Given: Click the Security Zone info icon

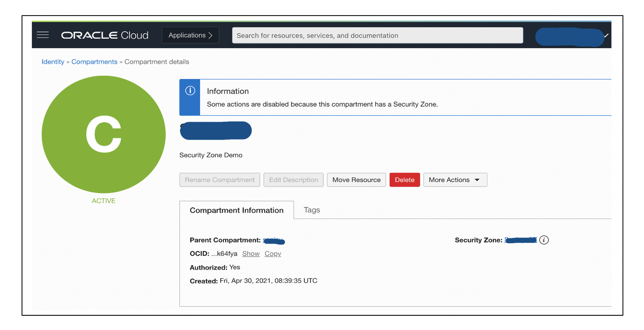Looking at the screenshot, I should [x=545, y=240].
